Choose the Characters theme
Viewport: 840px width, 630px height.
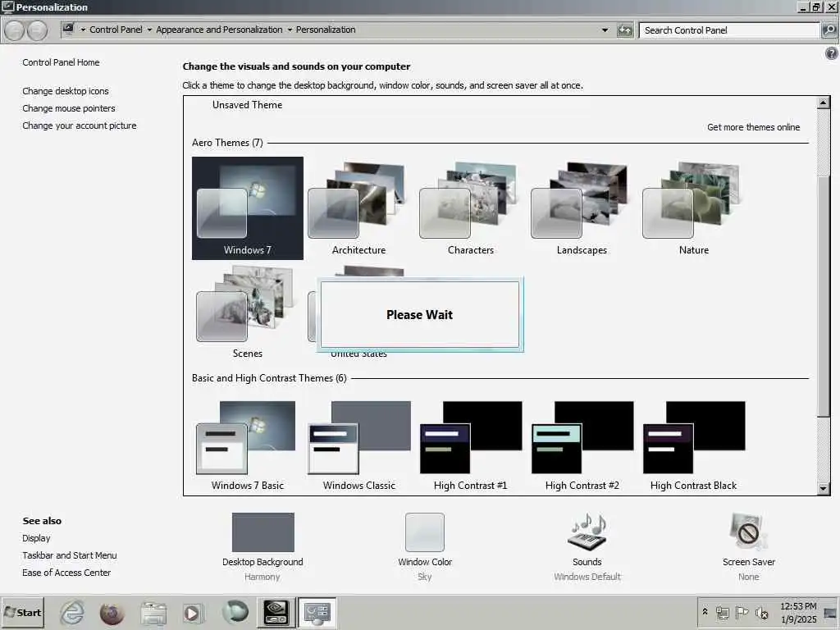(470, 208)
